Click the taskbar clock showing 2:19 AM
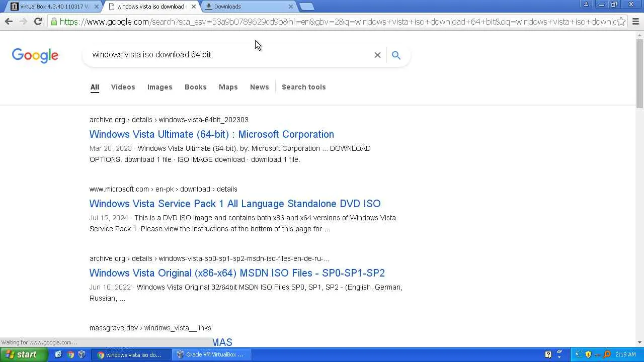The height and width of the screenshot is (362, 644). 625,354
